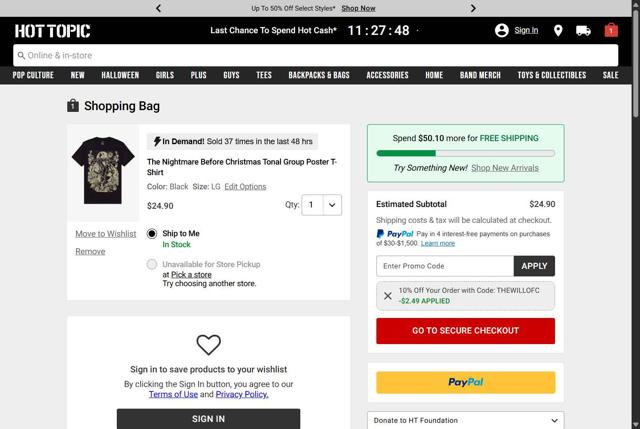The height and width of the screenshot is (429, 640).
Task: Open the red shopping bag icon
Action: click(611, 30)
